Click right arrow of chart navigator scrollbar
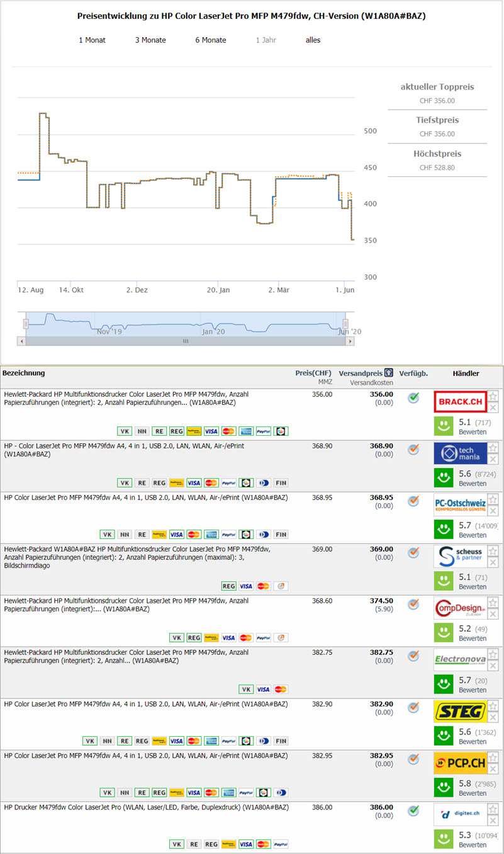 click(350, 341)
